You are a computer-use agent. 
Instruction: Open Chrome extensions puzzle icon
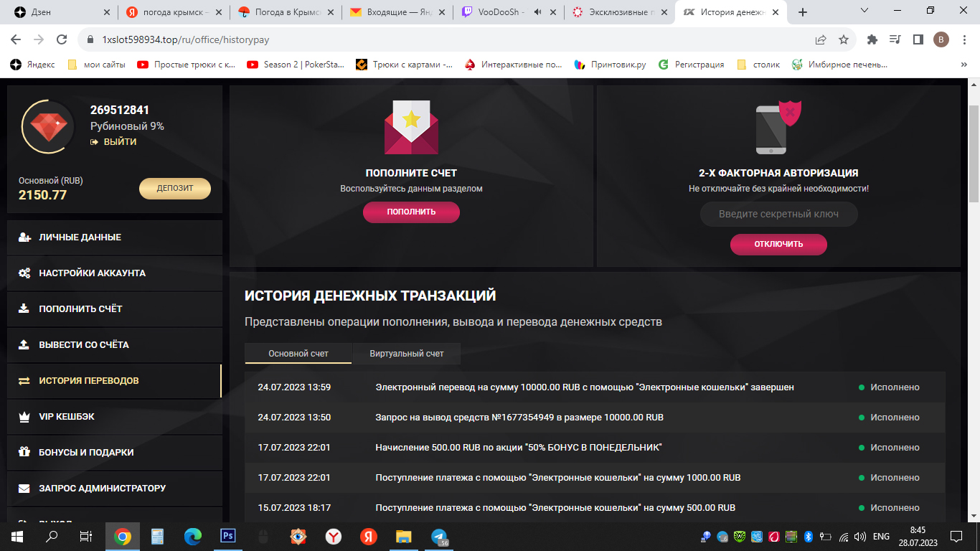(x=872, y=39)
